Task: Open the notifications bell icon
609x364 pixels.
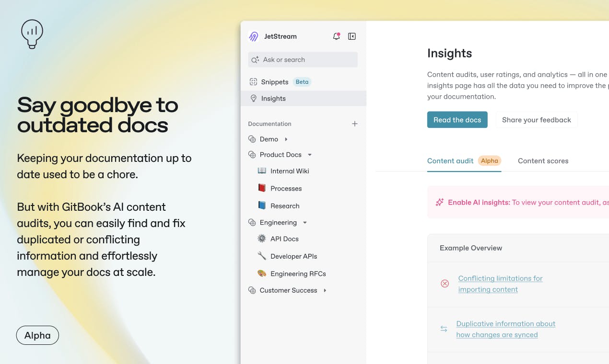Action: pyautogui.click(x=336, y=36)
